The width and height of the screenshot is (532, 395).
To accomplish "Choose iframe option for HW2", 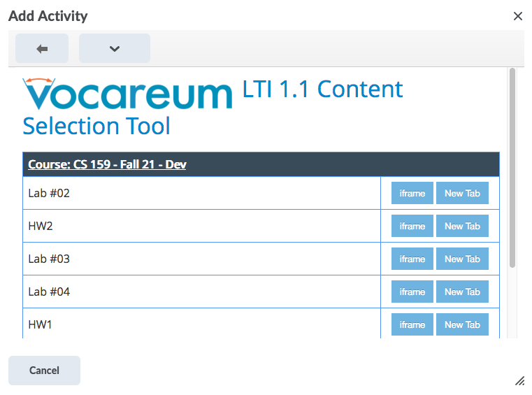I will pyautogui.click(x=412, y=226).
